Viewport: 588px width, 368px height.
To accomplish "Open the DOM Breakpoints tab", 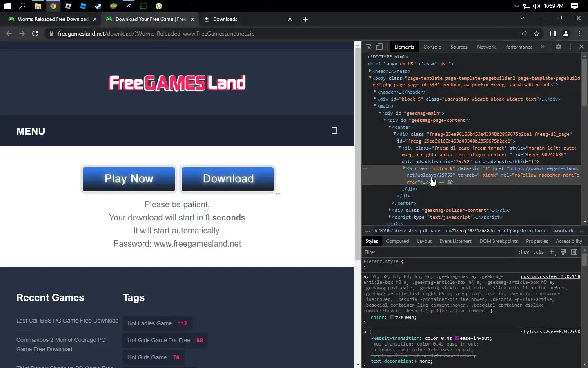I will tap(499, 241).
